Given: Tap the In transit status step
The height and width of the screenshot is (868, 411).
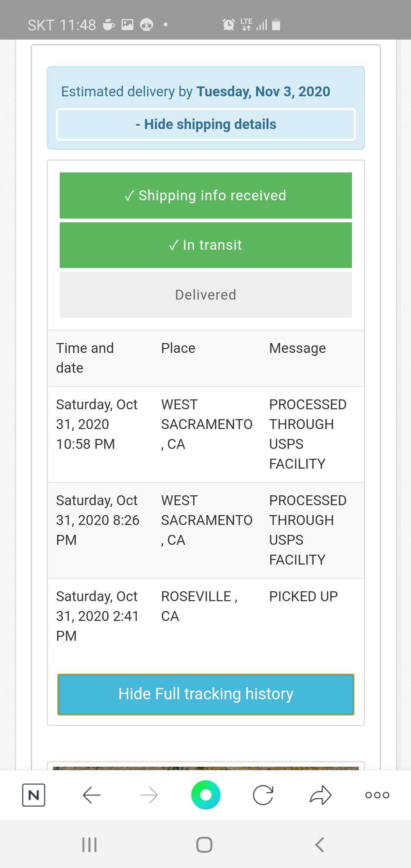Looking at the screenshot, I should (205, 245).
